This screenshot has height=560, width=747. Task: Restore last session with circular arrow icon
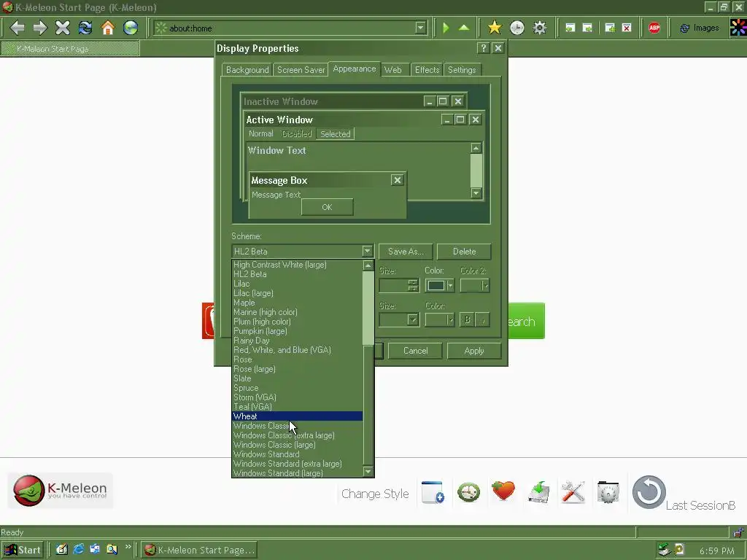(x=649, y=492)
